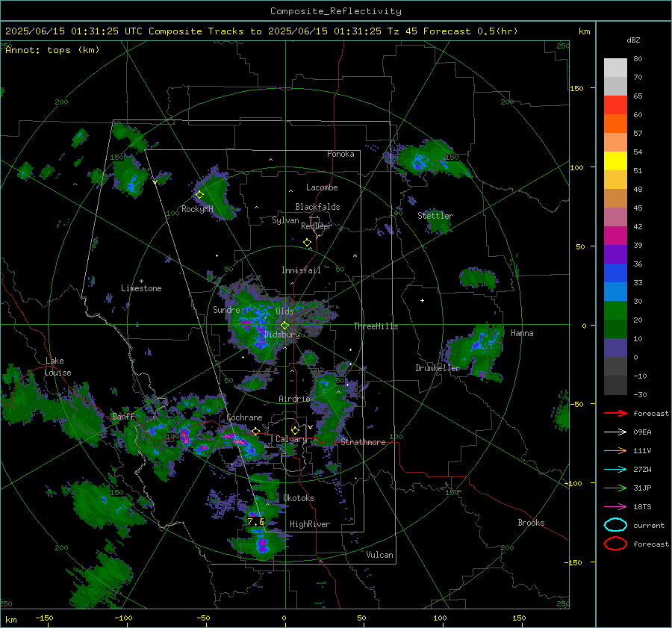Screen dimensions: 672x628
Task: Click the Lacombe city label
Action: (322, 187)
